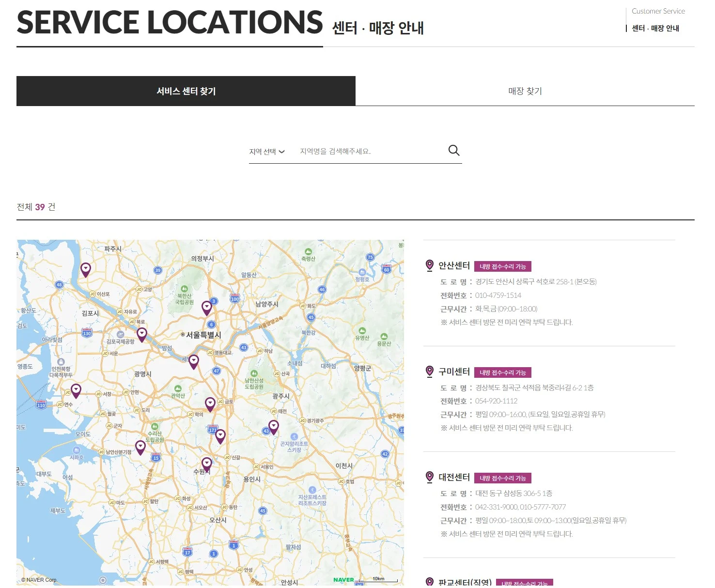Click the Customer Service header text
Viewport: 715px width, 588px height.
point(658,11)
